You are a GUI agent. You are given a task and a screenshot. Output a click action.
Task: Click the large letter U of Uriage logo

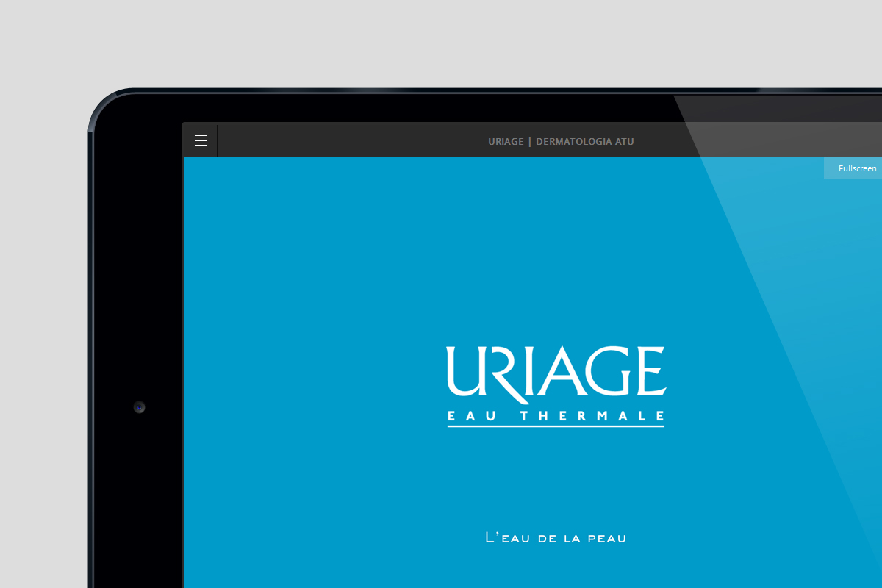pyautogui.click(x=463, y=371)
